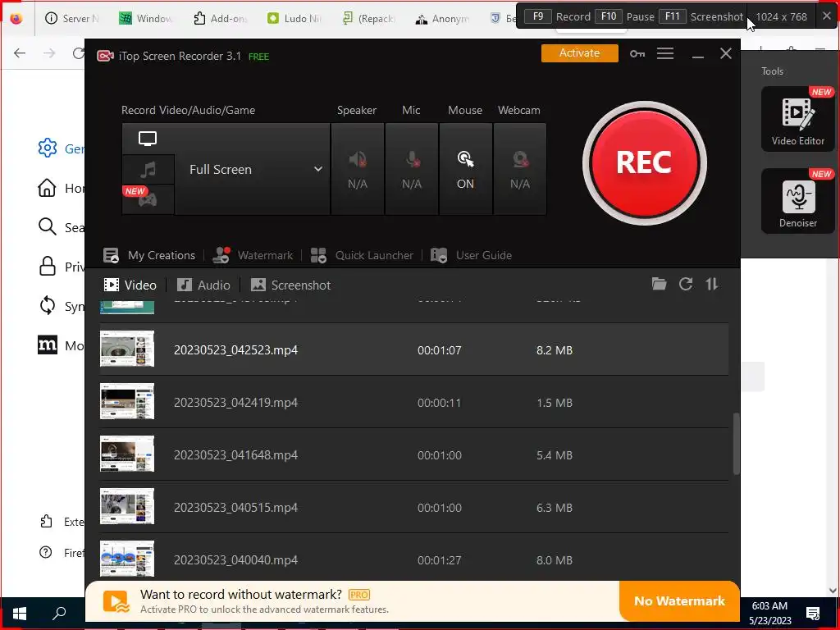
Task: Open the hamburger menu in iTop Recorder
Action: click(x=665, y=53)
